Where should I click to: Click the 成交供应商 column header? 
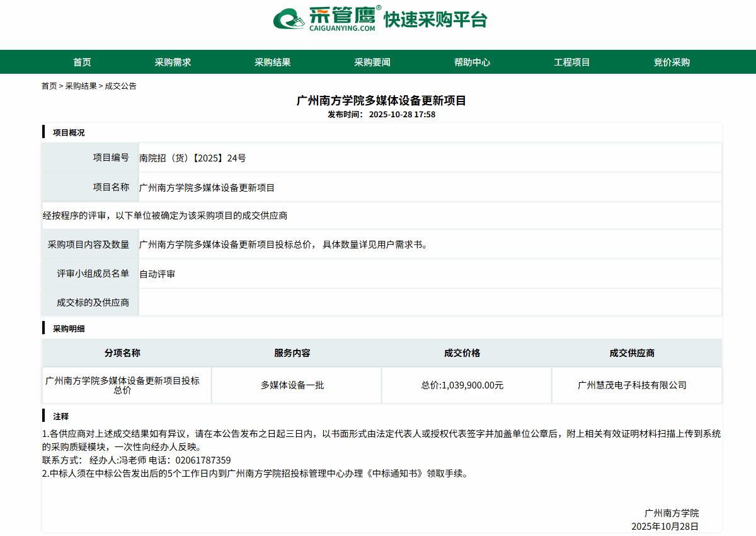coord(632,353)
